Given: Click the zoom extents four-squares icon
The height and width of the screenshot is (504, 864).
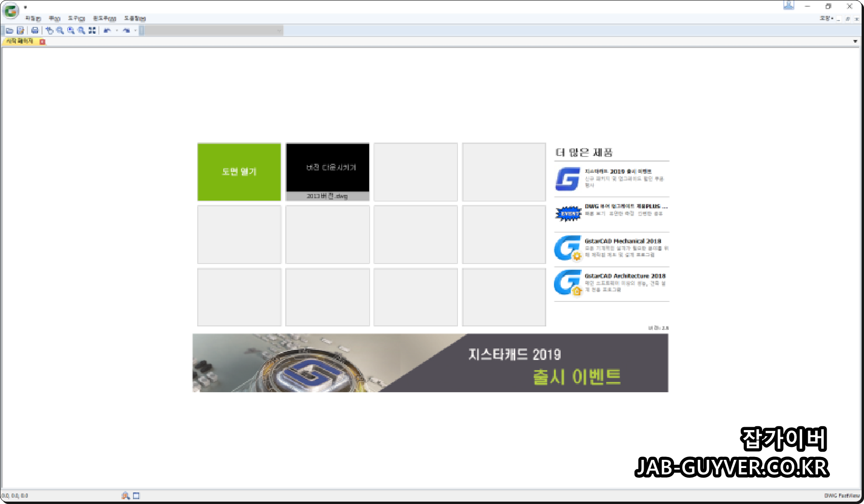Looking at the screenshot, I should click(92, 30).
